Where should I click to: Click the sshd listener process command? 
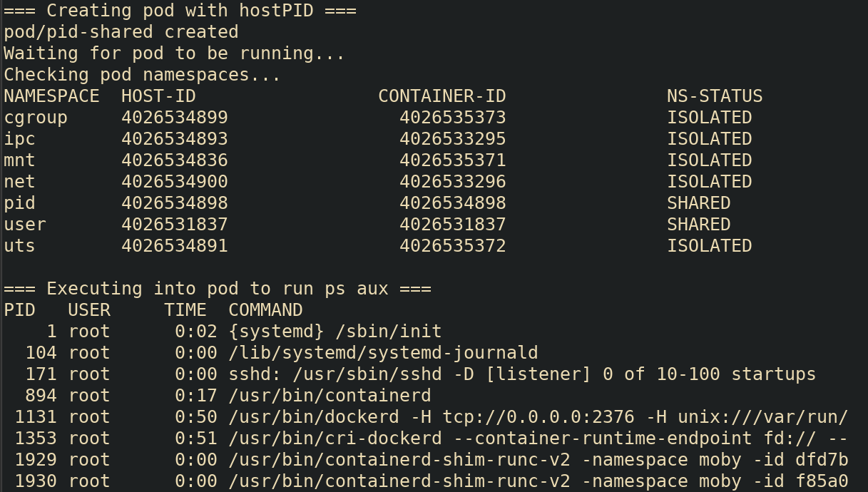[x=522, y=374]
